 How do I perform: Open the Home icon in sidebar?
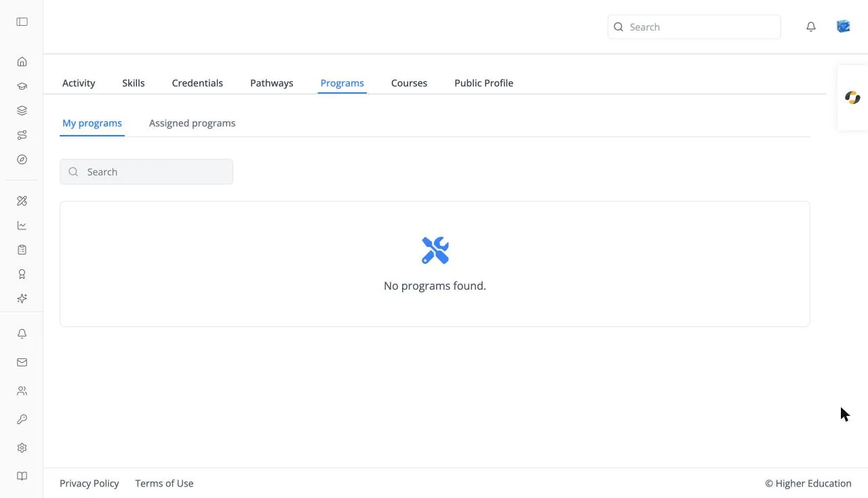pos(22,62)
